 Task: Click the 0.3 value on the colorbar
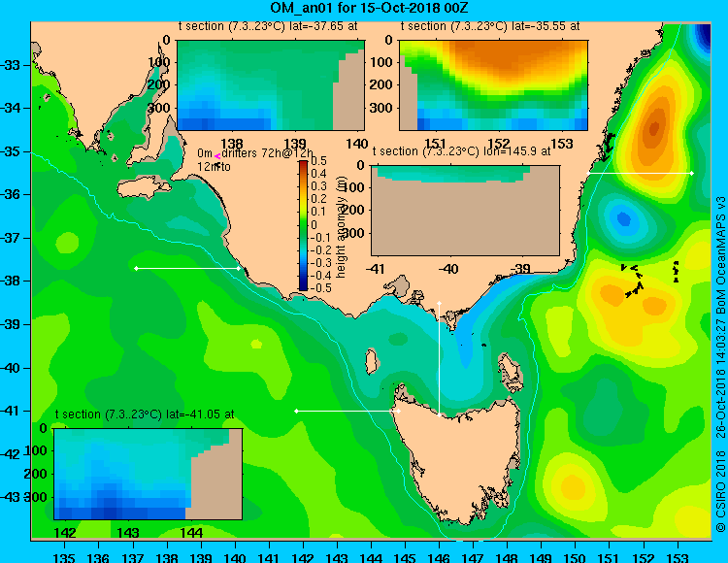tap(318, 186)
